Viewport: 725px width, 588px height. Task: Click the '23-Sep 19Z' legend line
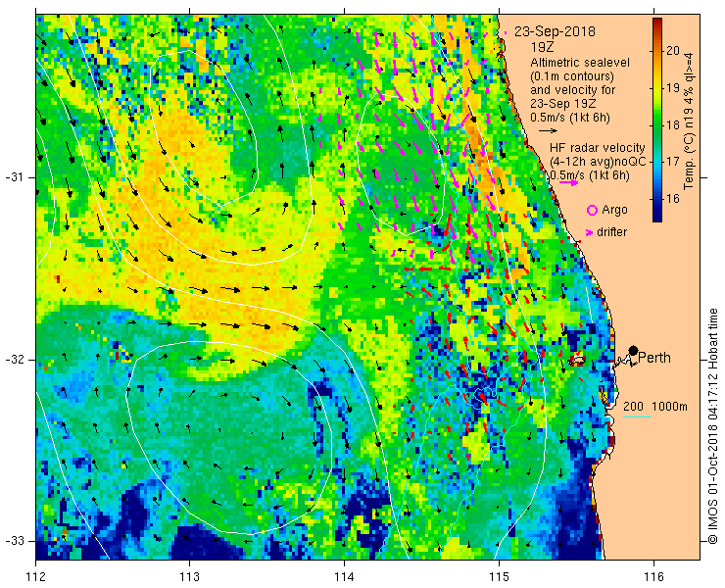[x=563, y=104]
